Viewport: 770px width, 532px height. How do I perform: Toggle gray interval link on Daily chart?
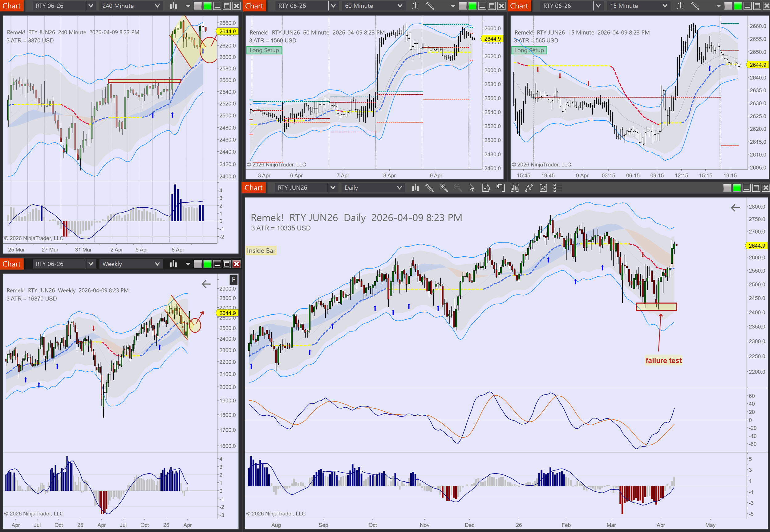pyautogui.click(x=727, y=188)
